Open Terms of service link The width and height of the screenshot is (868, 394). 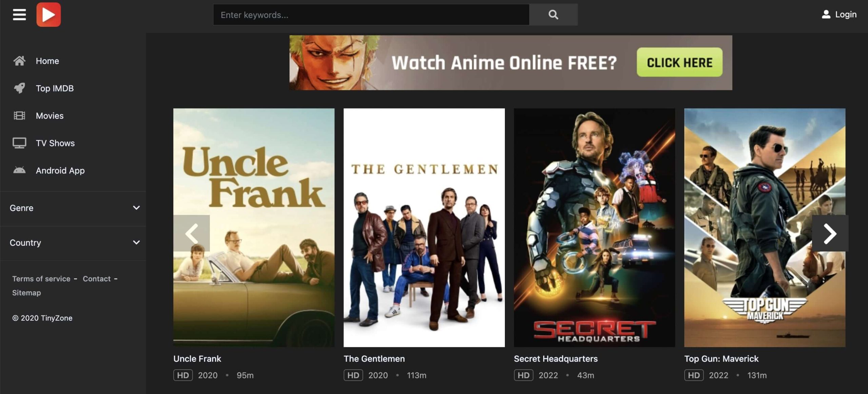click(x=41, y=279)
